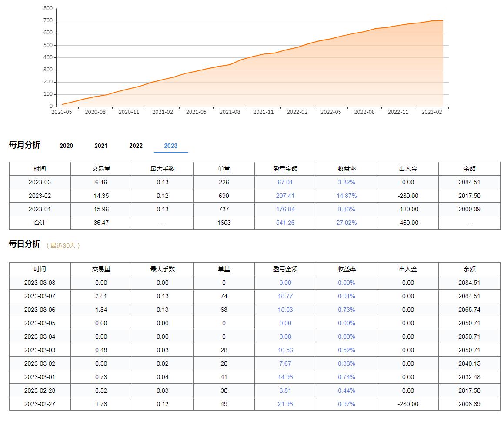
Task: Click yield 0.44% for 2023-02-28
Action: [x=347, y=390]
